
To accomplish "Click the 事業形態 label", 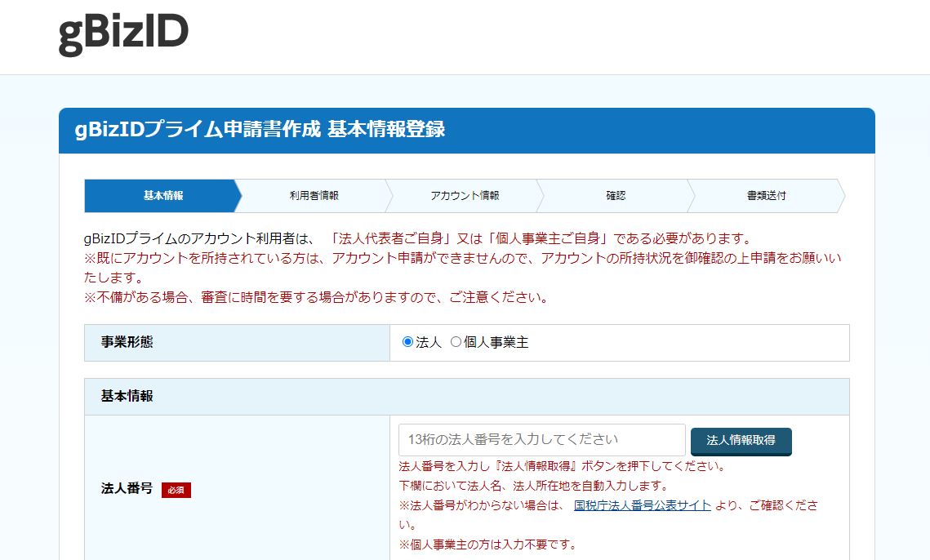I will point(127,342).
